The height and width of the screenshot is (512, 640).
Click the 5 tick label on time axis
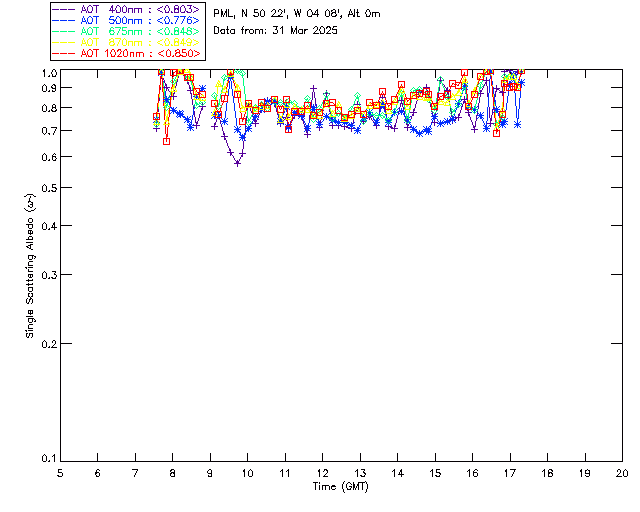pyautogui.click(x=60, y=473)
